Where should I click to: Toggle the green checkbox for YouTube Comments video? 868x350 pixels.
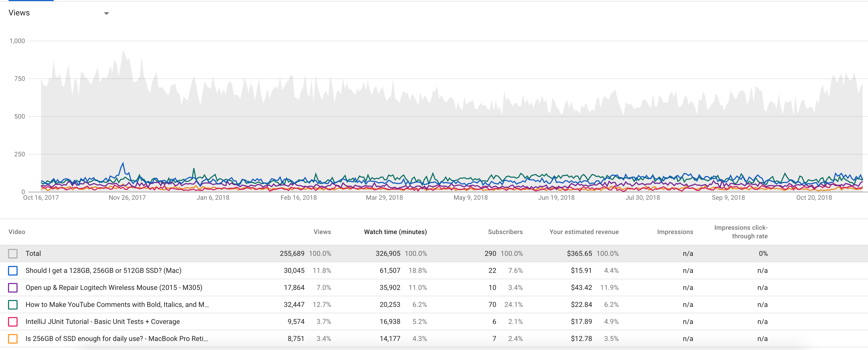pyautogui.click(x=13, y=305)
